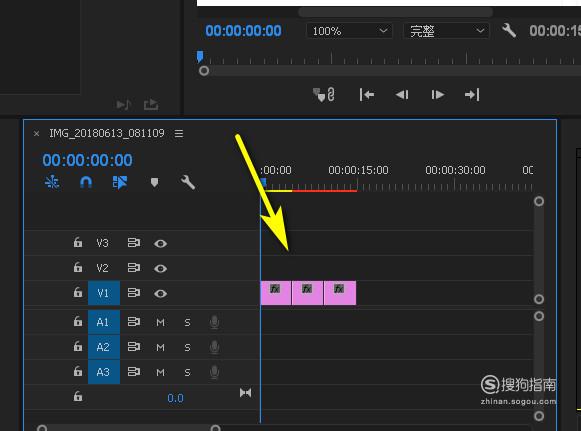
Task: Select the IMG_20180613_081109 sequence tab
Action: pyautogui.click(x=107, y=133)
